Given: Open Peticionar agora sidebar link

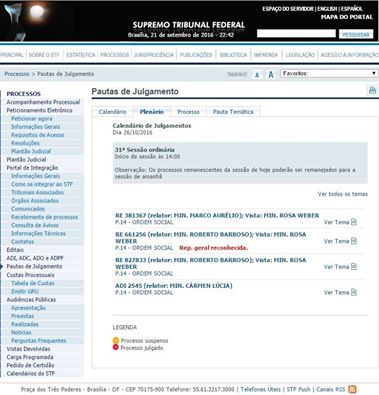Looking at the screenshot, I should [x=32, y=119].
